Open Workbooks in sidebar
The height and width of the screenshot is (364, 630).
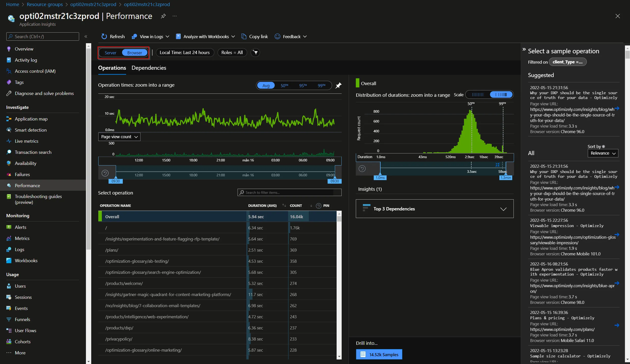26,260
